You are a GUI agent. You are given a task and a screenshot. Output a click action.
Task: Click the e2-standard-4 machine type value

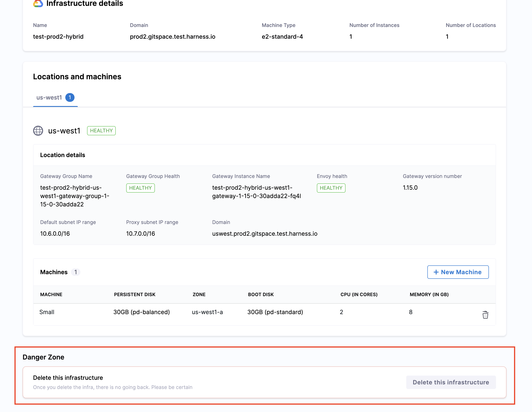tap(282, 37)
